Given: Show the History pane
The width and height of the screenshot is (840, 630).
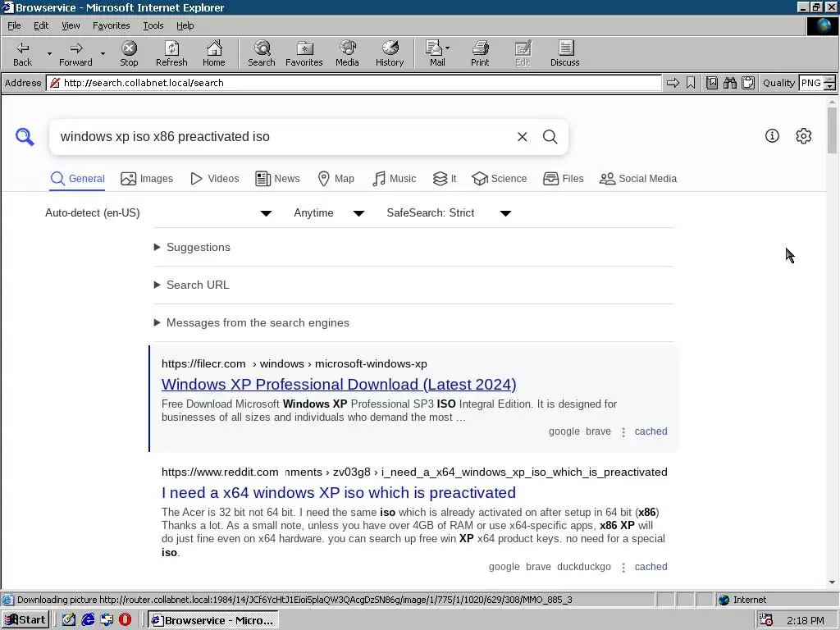Looking at the screenshot, I should (390, 53).
